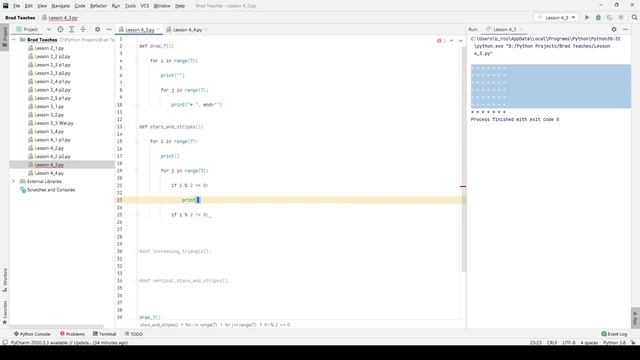Click red error stripe mark on editor scrollbar

[x=463, y=186]
